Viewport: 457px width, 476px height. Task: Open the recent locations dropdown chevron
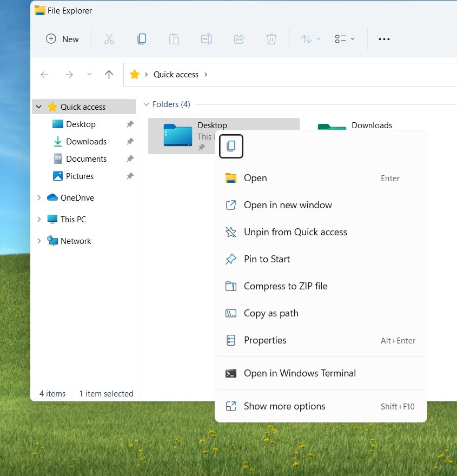89,75
